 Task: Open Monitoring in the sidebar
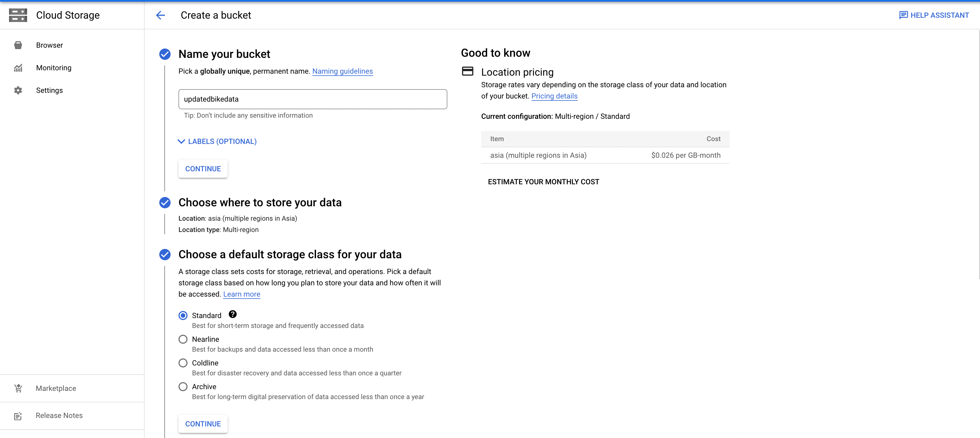pos(54,68)
